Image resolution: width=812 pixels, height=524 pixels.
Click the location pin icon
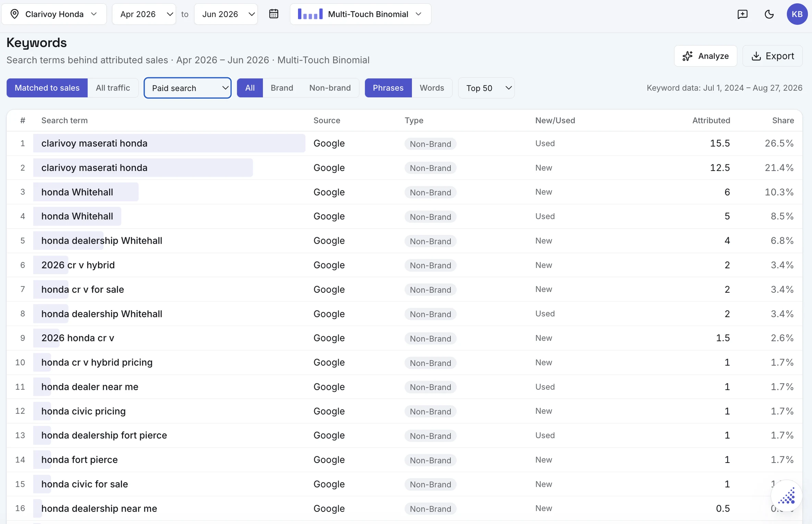[14, 14]
